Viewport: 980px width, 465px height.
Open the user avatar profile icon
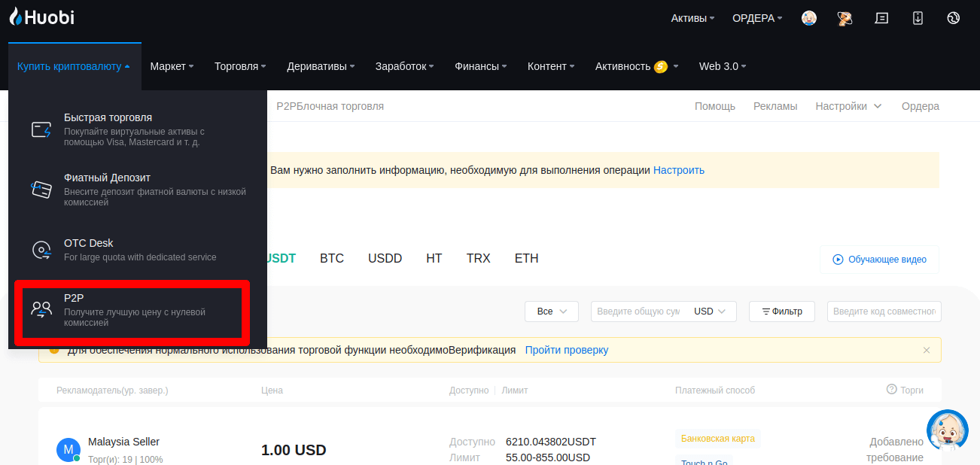click(809, 18)
